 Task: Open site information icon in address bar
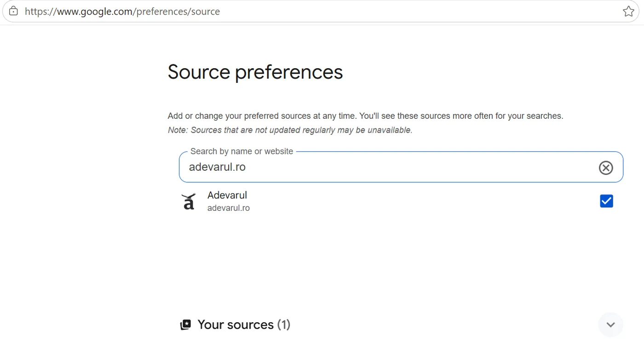click(13, 11)
